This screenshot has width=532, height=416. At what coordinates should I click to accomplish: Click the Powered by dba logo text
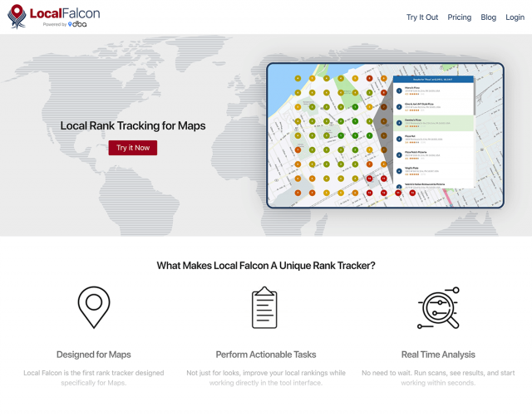[x=65, y=24]
